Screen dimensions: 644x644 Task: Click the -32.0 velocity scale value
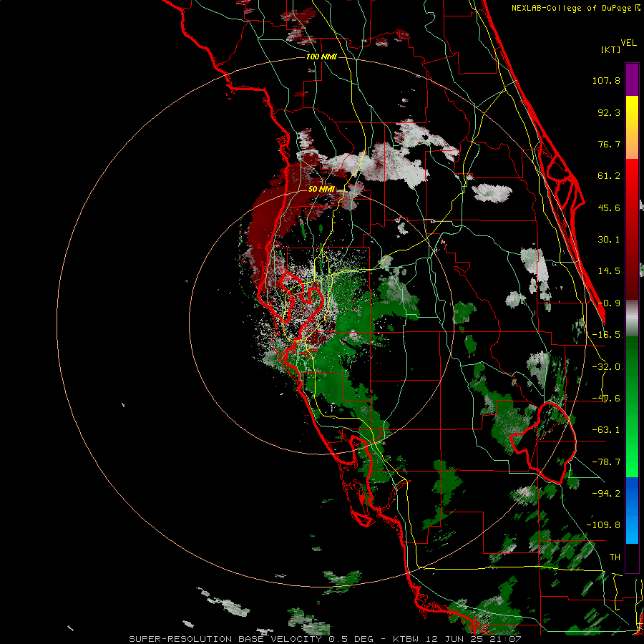click(606, 367)
